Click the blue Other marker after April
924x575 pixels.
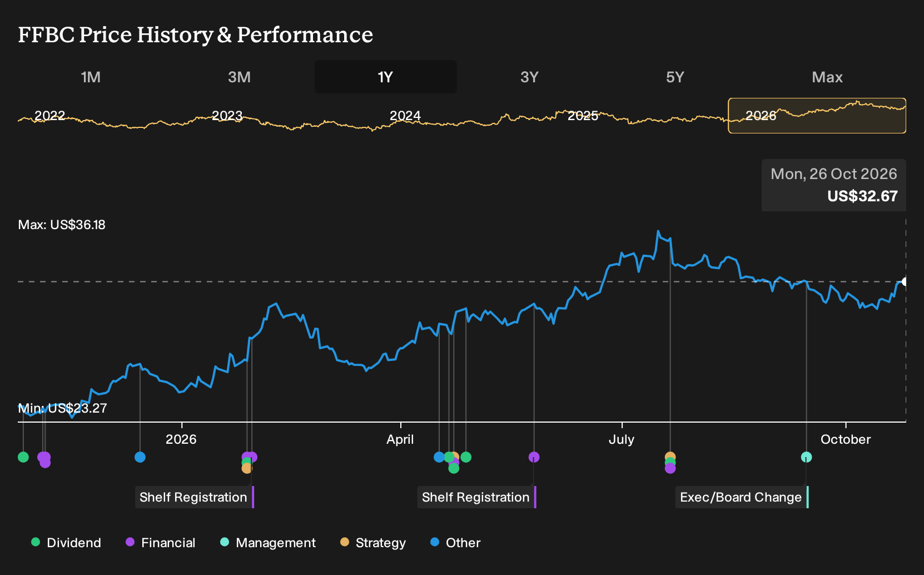click(x=439, y=457)
